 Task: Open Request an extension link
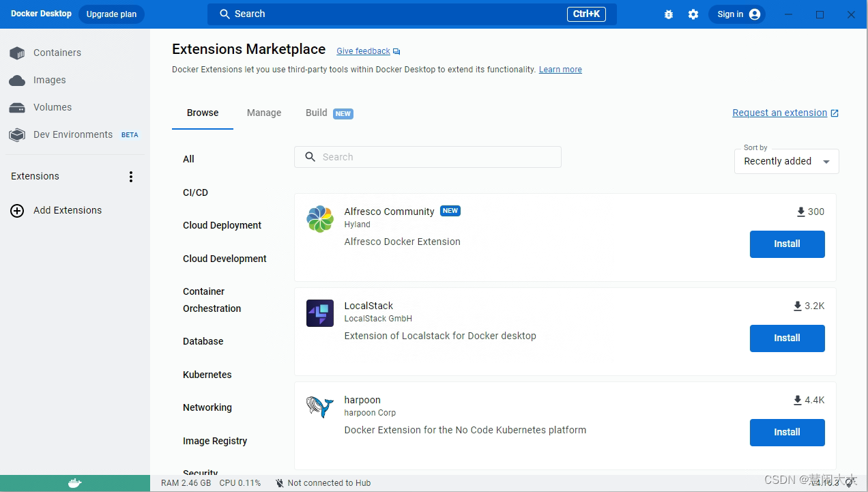(779, 113)
